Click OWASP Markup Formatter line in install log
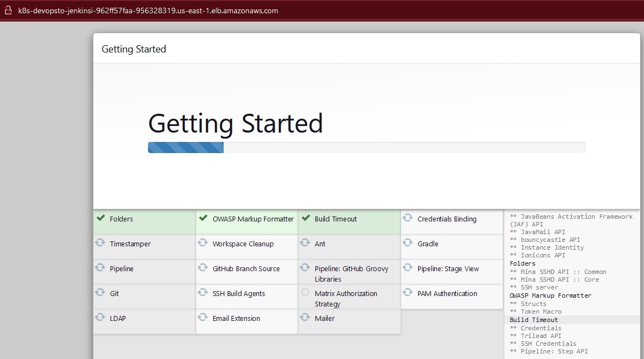 pos(550,295)
